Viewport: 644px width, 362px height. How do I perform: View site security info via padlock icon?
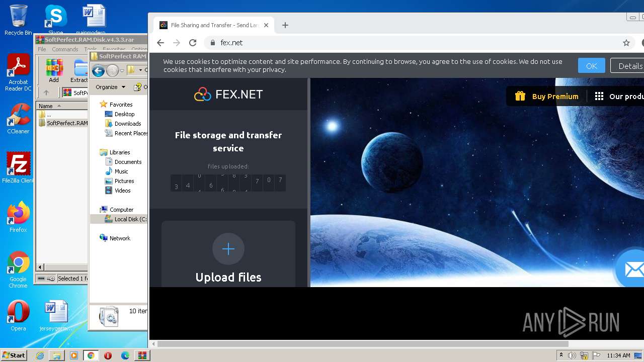click(213, 43)
